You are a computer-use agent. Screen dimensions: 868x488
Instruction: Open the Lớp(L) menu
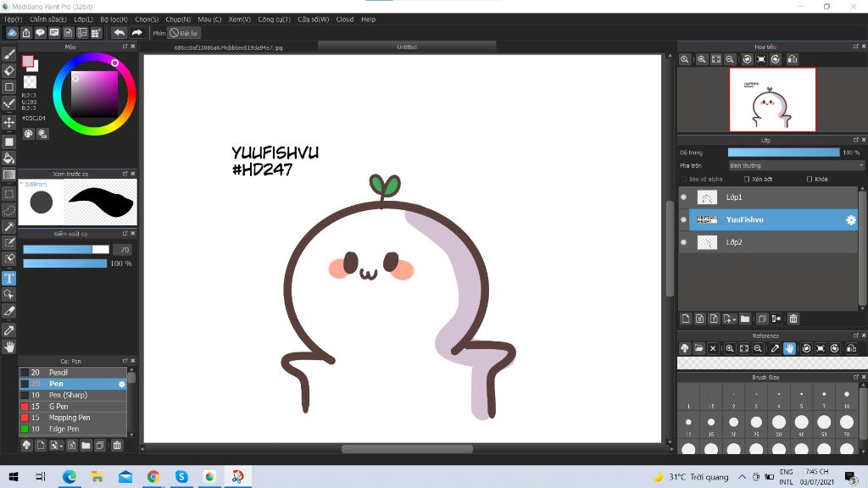83,19
